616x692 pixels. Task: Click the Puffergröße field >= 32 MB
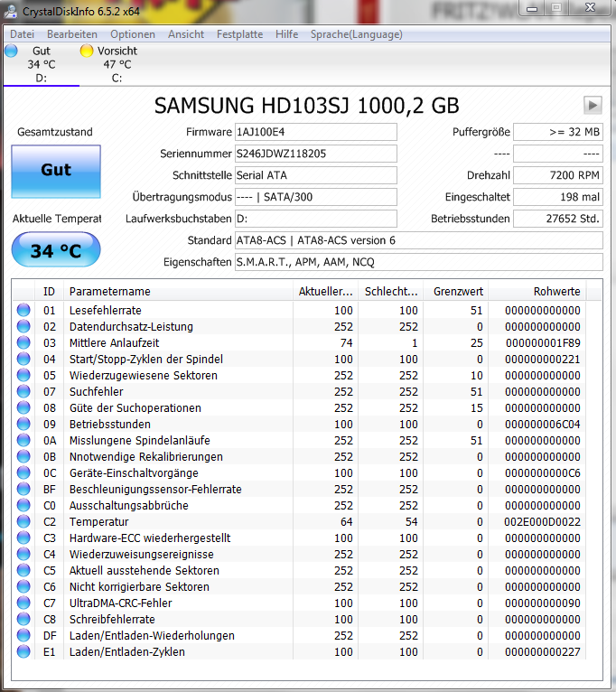(x=558, y=132)
